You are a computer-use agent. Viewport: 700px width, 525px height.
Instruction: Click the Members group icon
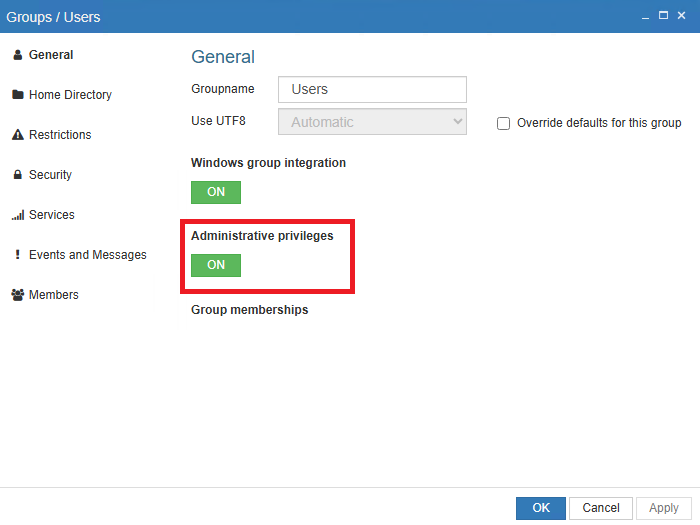click(x=17, y=295)
